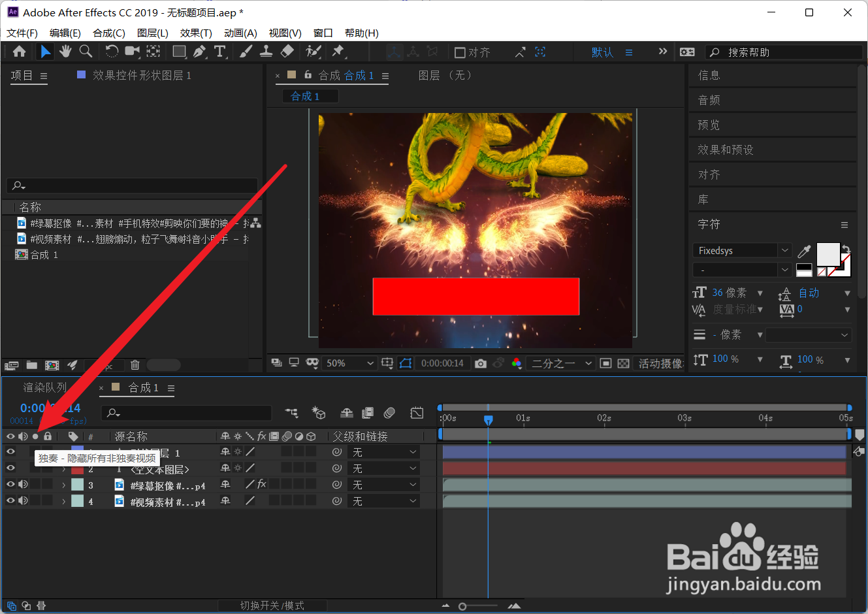Screen dimensions: 868x614
Task: Select the Selection arrow tool
Action: [45, 52]
